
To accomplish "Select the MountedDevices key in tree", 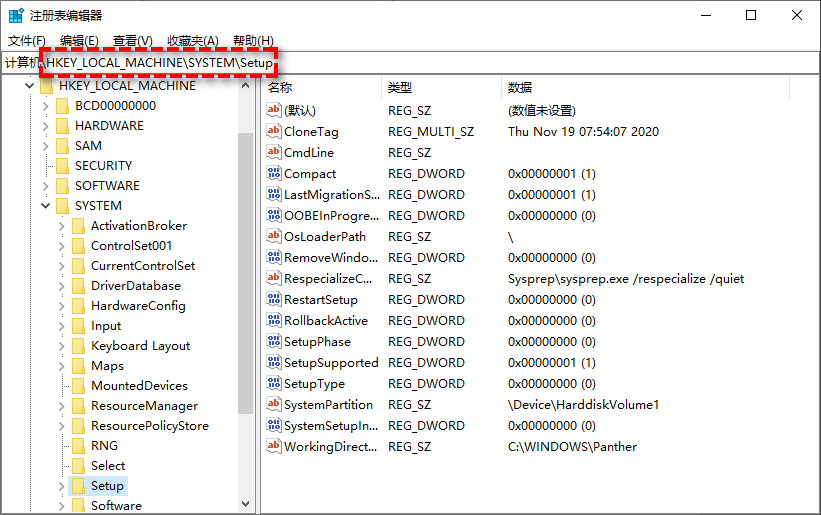I will point(138,386).
